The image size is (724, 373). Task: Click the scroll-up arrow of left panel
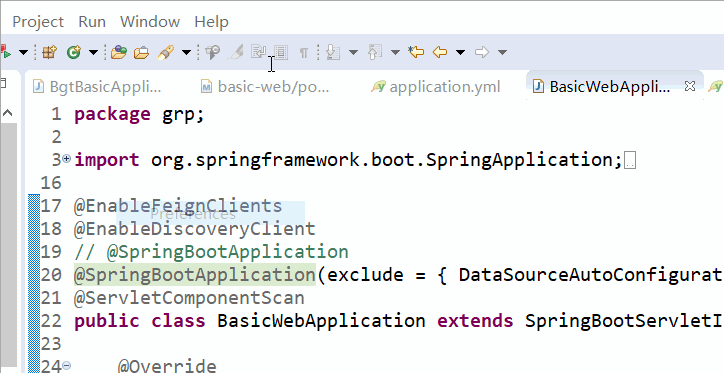coord(7,113)
